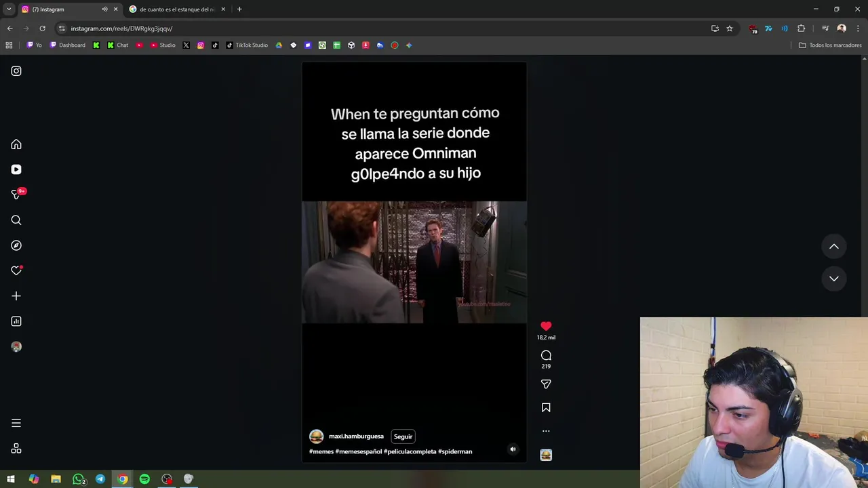Go to previous reel with up arrow
This screenshot has width=868, height=488.
coord(834,247)
